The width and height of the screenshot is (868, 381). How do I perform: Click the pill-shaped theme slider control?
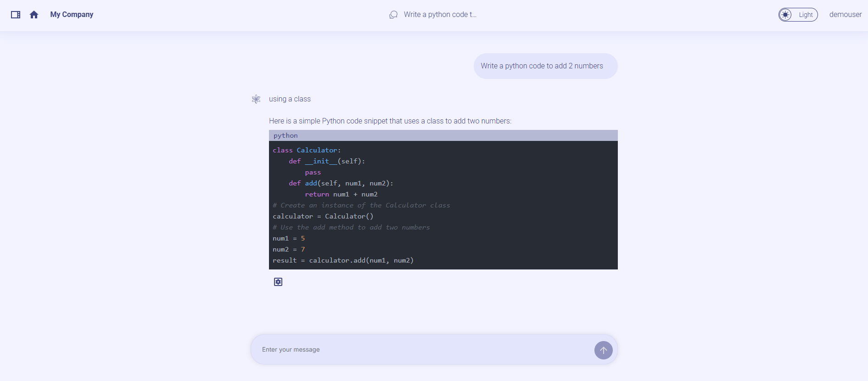pos(798,14)
